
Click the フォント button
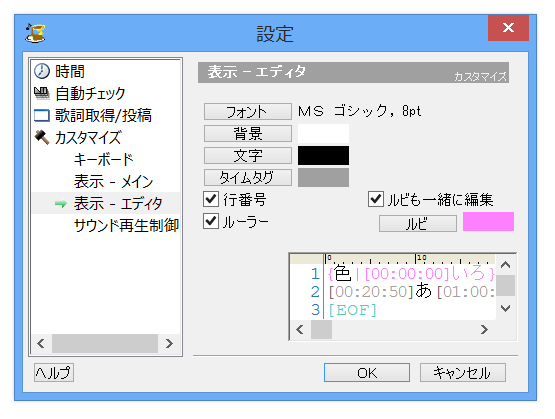[x=248, y=112]
